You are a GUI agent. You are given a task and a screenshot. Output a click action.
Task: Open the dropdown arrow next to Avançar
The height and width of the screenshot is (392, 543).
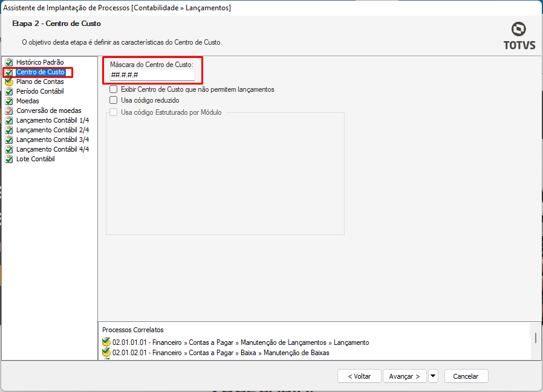tap(433, 376)
